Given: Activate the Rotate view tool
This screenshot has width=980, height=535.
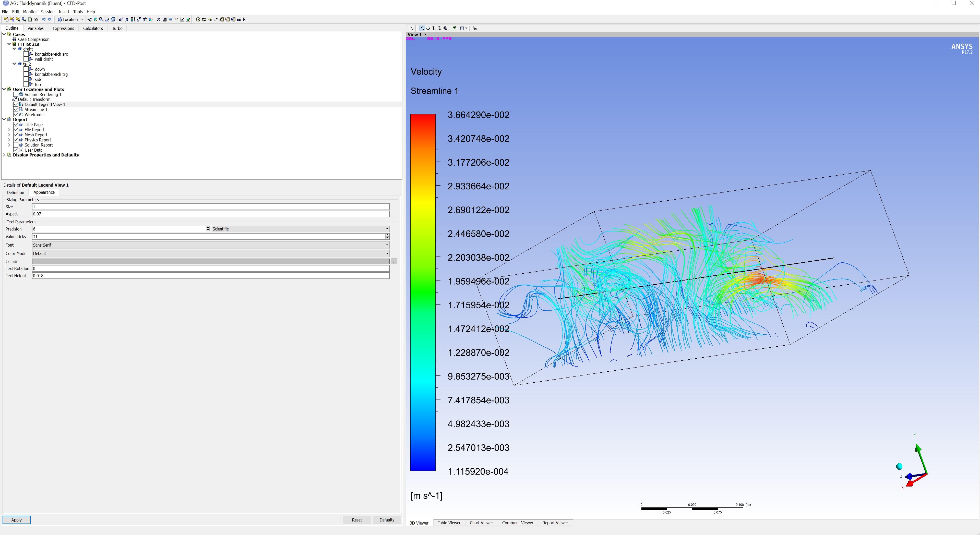Looking at the screenshot, I should coord(422,28).
